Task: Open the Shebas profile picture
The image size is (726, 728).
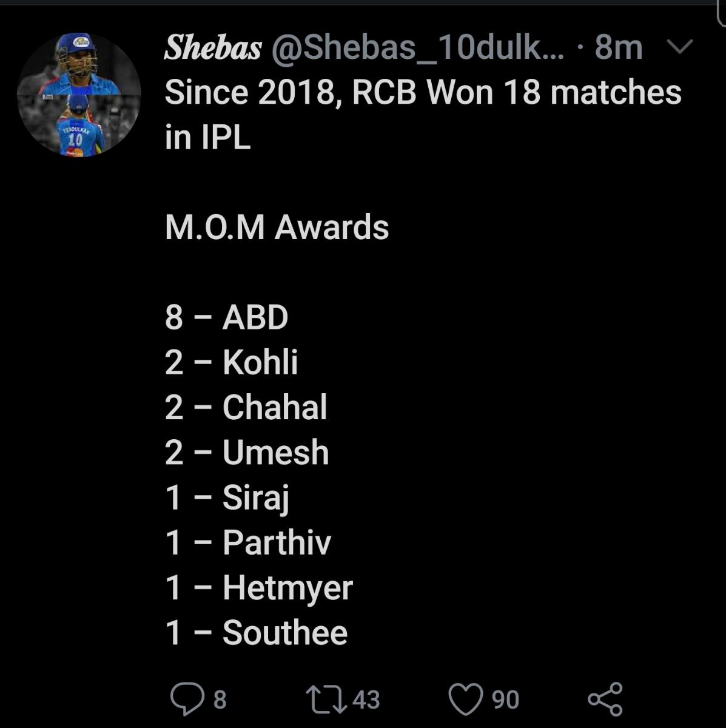Action: click(79, 95)
